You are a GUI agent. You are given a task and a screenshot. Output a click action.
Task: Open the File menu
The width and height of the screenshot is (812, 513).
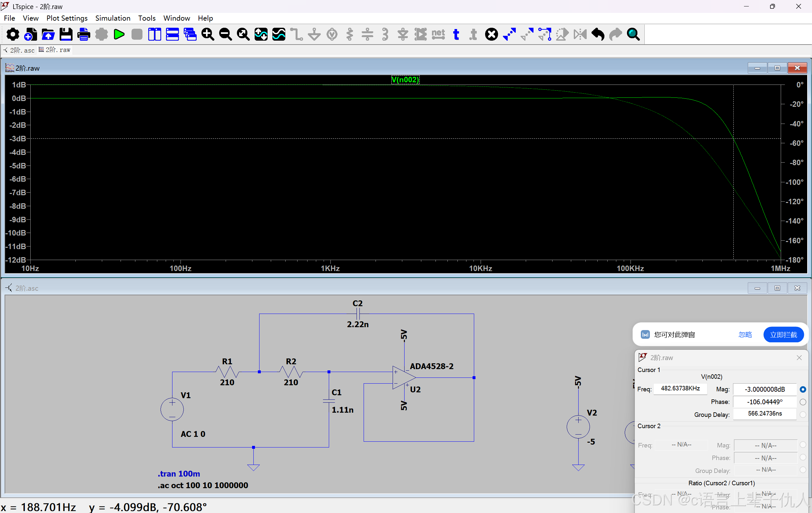click(9, 18)
